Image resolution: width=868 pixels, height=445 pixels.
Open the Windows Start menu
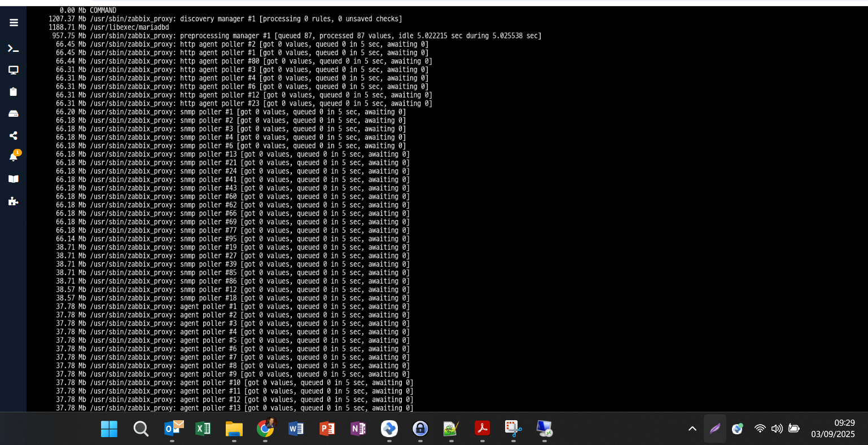coord(109,429)
